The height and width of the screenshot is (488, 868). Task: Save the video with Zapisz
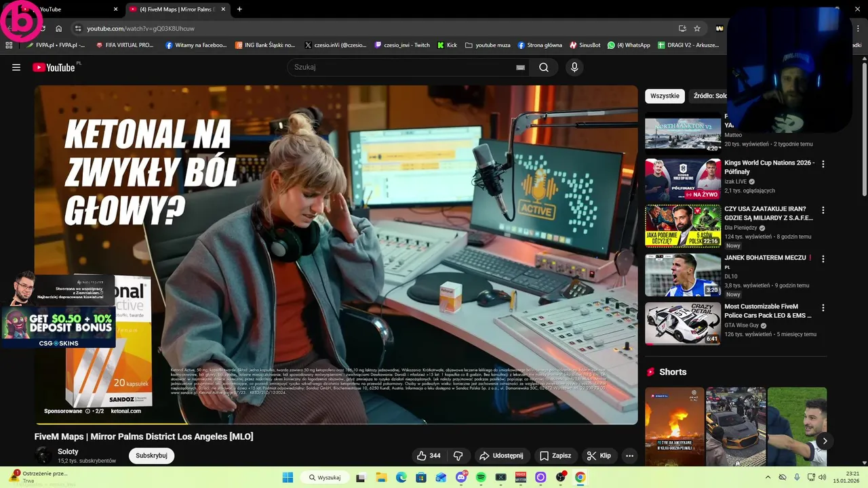click(555, 455)
